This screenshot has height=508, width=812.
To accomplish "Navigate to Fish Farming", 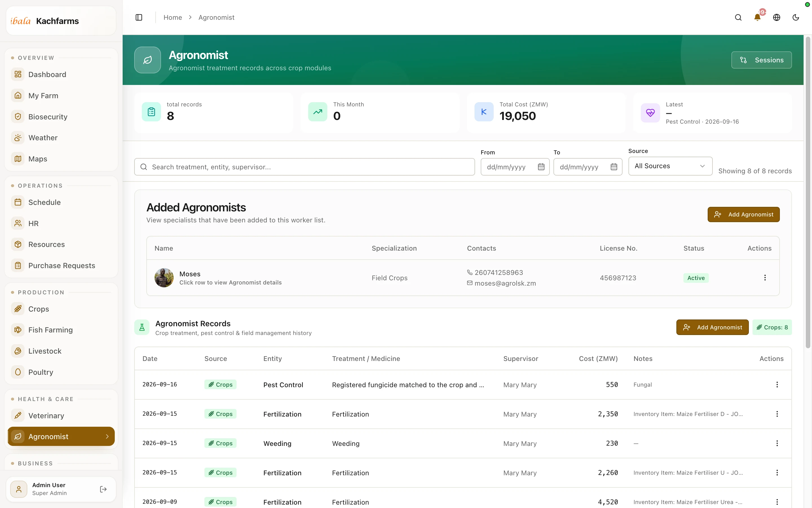I will pyautogui.click(x=61, y=330).
